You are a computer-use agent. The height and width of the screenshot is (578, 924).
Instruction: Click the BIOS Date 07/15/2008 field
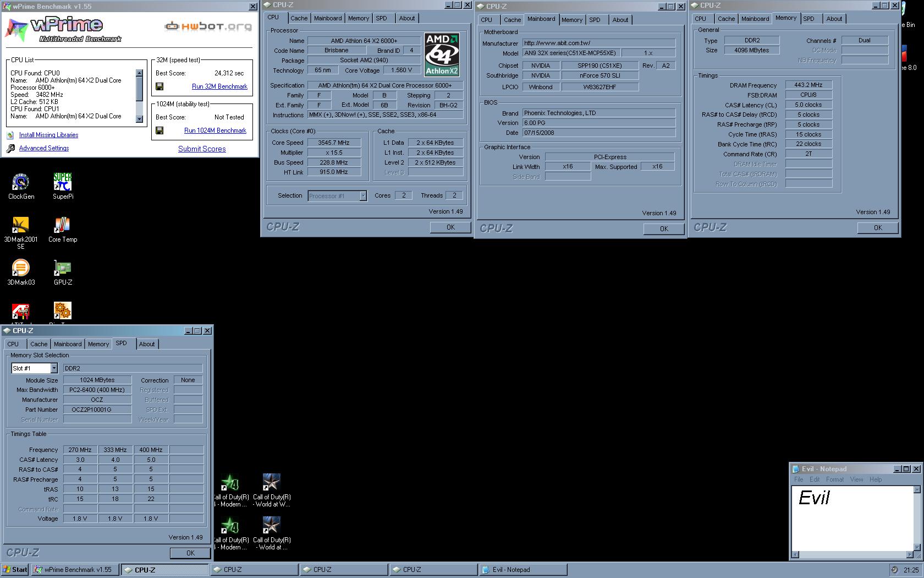coord(599,133)
